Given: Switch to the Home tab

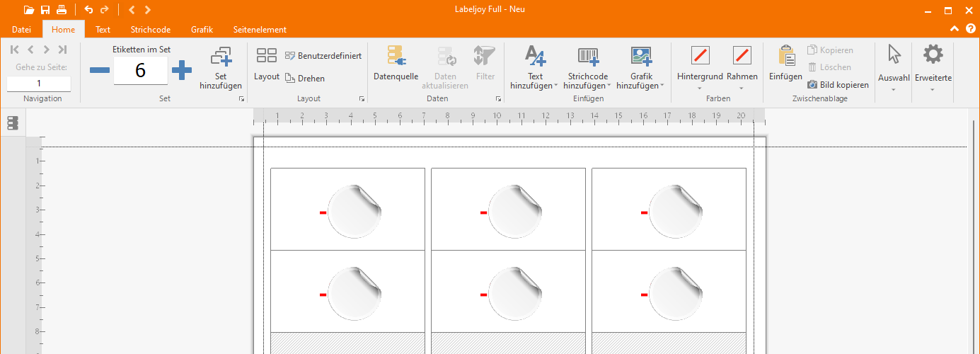Looking at the screenshot, I should (63, 30).
